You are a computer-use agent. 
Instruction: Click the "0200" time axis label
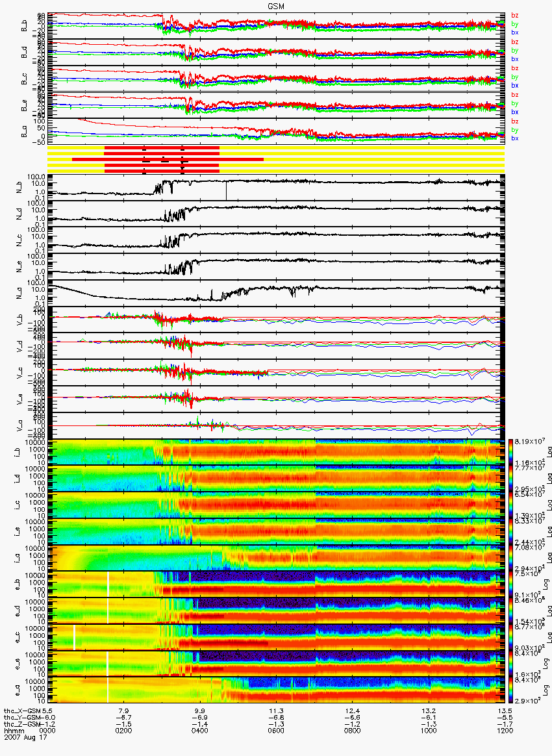pos(123,731)
